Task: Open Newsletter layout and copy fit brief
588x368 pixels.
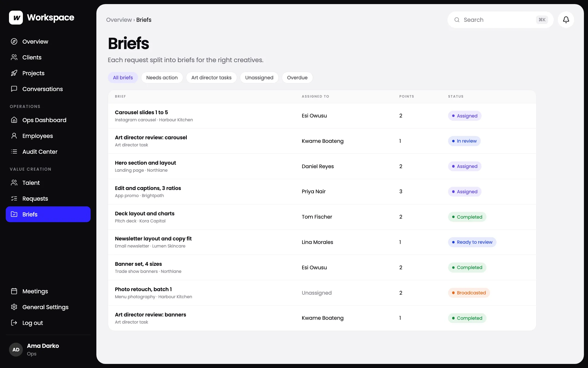Action: [322, 242]
